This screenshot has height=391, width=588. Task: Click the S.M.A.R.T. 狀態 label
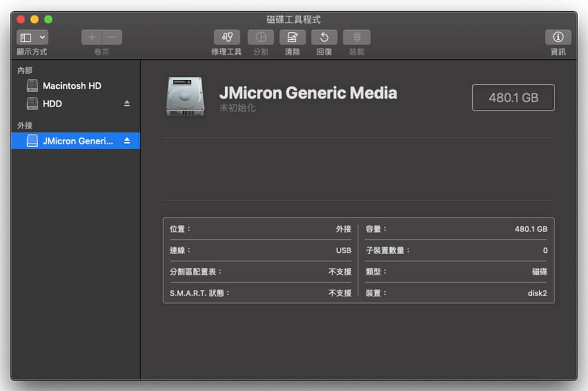[x=199, y=293]
